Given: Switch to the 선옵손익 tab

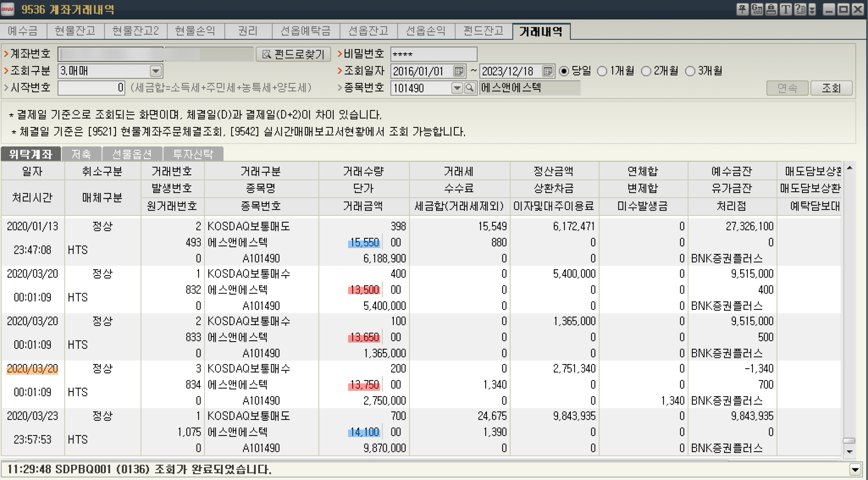Looking at the screenshot, I should (x=426, y=31).
